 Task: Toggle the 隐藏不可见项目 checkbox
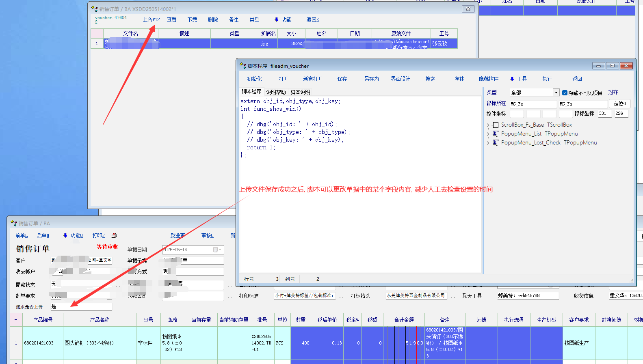tap(565, 93)
